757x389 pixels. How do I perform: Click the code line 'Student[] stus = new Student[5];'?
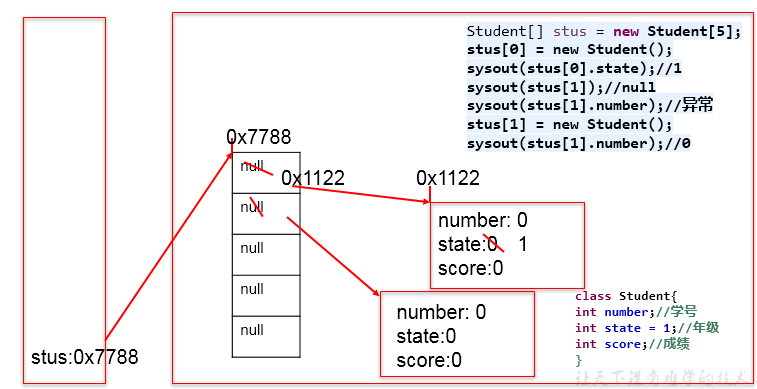pyautogui.click(x=603, y=31)
